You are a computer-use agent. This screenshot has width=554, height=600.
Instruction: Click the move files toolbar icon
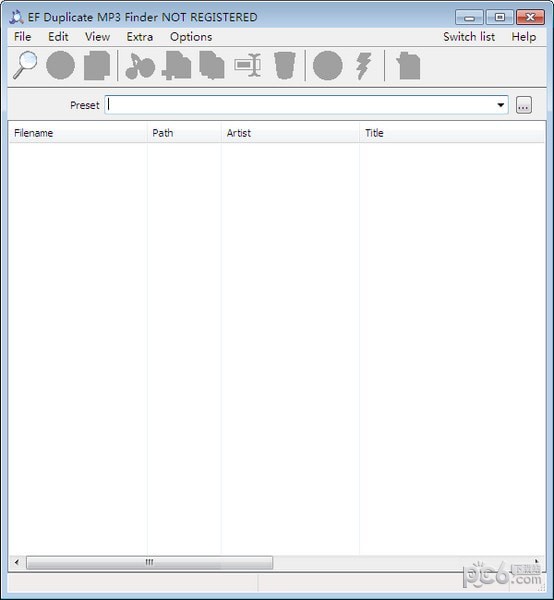tap(176, 66)
